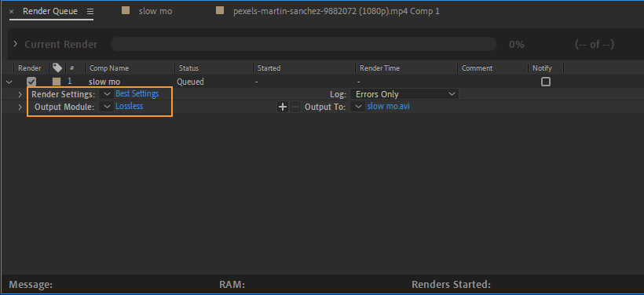Close the Render Queue panel with X
Viewport: 644px width, 295px height.
(11, 12)
